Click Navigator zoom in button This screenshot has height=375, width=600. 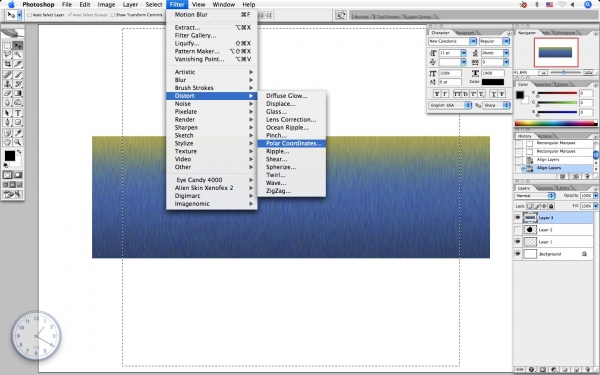(x=589, y=72)
